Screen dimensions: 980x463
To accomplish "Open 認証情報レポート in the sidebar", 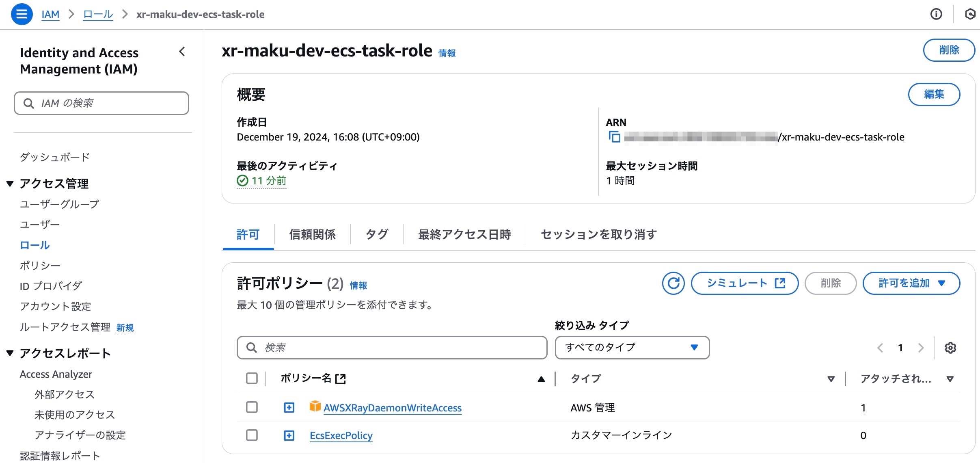I will 60,456.
